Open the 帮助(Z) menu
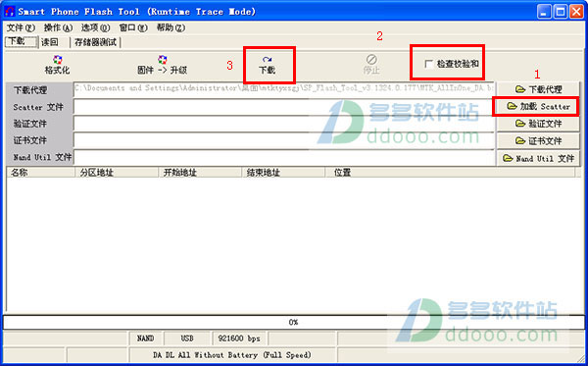 click(x=171, y=27)
